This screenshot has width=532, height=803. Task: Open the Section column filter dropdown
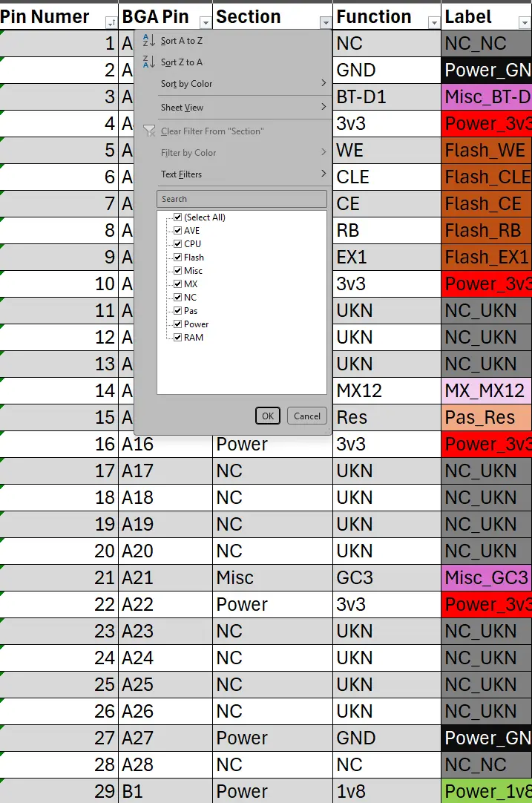pyautogui.click(x=326, y=22)
